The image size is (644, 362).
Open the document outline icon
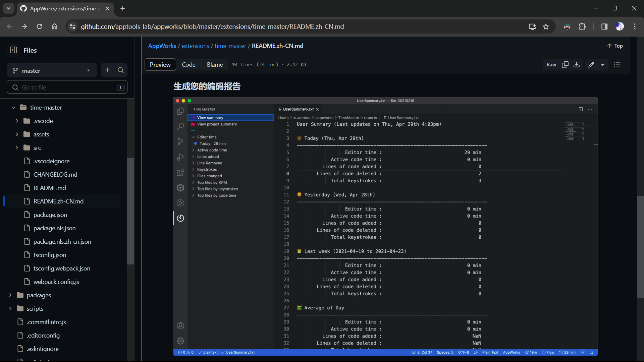pyautogui.click(x=617, y=65)
